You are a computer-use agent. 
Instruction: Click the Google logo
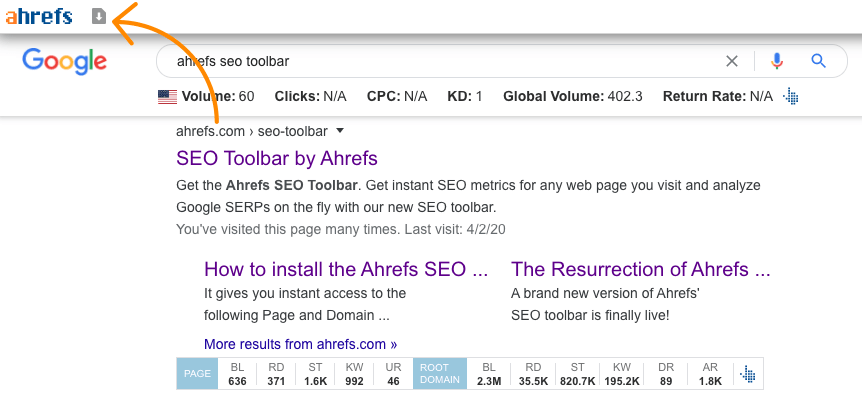pyautogui.click(x=64, y=61)
